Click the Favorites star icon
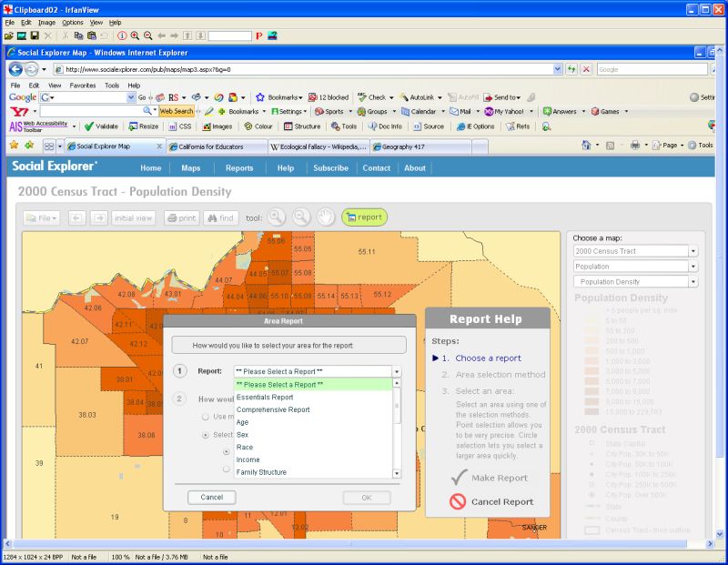The height and width of the screenshot is (565, 728). (x=14, y=146)
